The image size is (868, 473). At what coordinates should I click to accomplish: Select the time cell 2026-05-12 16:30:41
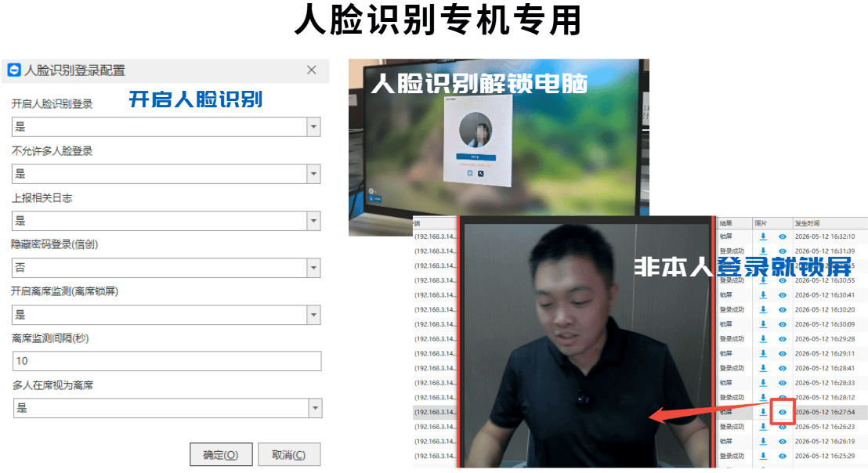[824, 295]
